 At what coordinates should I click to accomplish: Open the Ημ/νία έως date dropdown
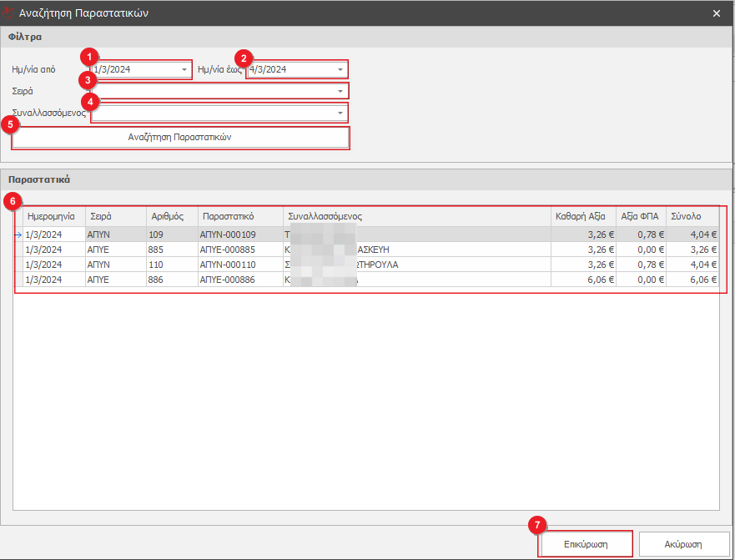click(340, 70)
